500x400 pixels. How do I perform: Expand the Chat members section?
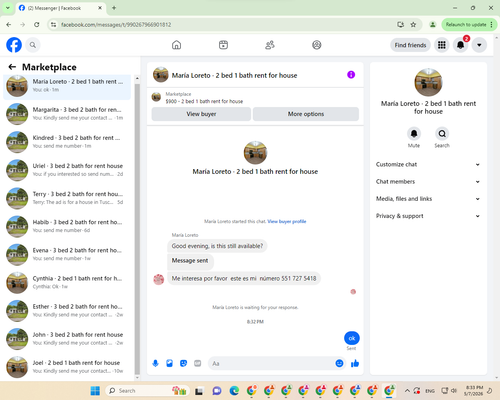[x=428, y=182]
